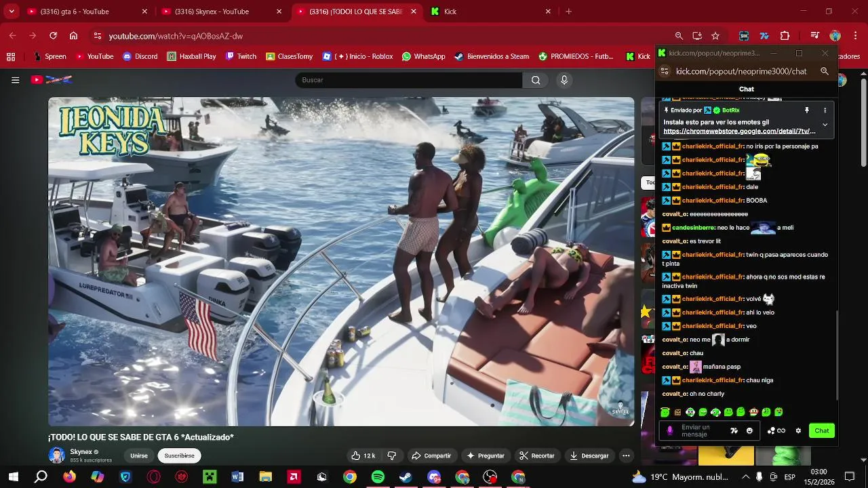Open Haxball Play bookmark
The height and width of the screenshot is (488, 868).
(x=191, y=56)
